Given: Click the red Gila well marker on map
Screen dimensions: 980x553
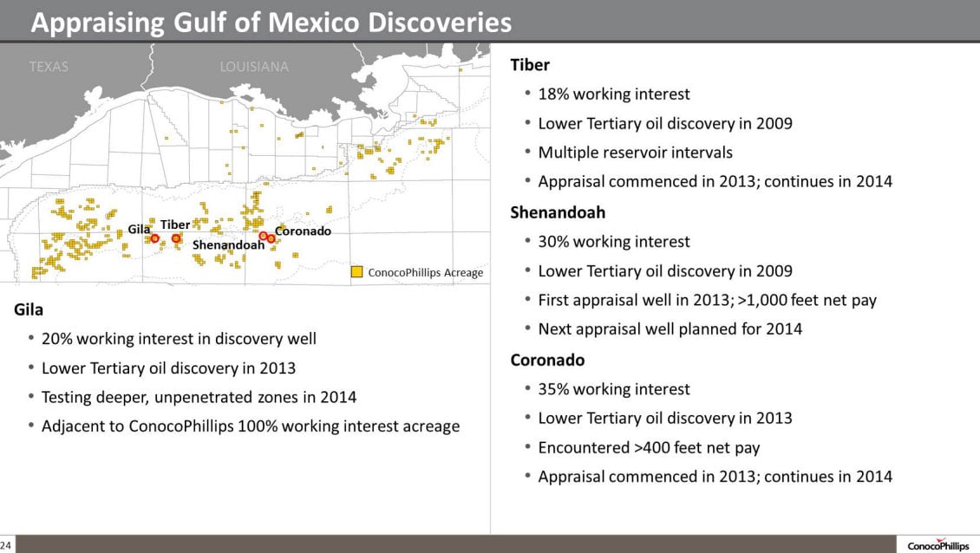Looking at the screenshot, I should click(x=155, y=237).
